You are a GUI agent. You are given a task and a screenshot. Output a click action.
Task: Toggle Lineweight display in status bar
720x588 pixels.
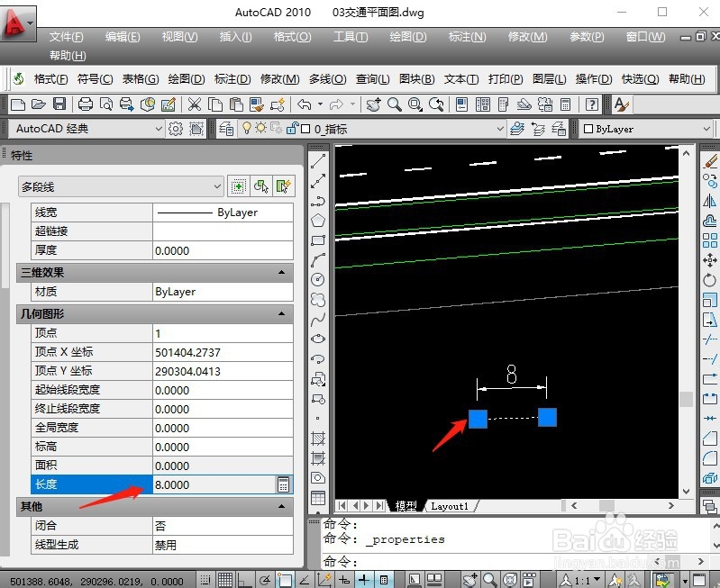click(x=364, y=580)
